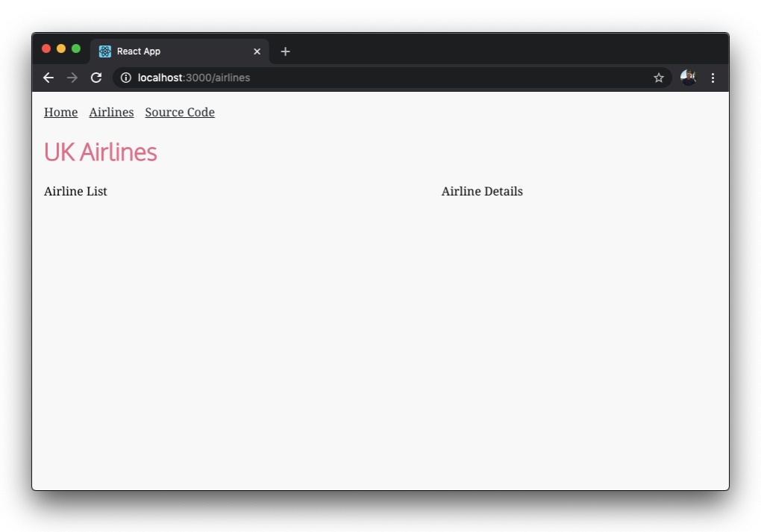Viewport: 761px width, 532px height.
Task: Click the browser forward arrow
Action: [72, 78]
